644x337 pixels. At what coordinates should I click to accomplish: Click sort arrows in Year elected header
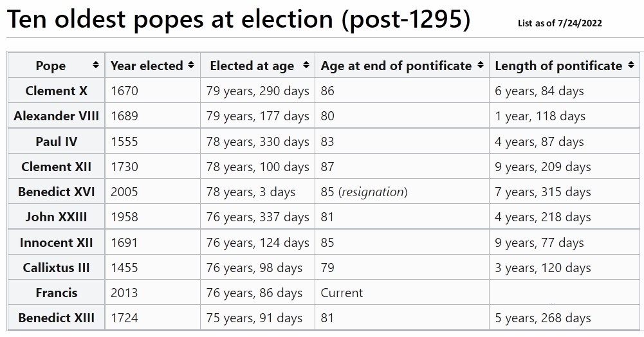coord(191,66)
